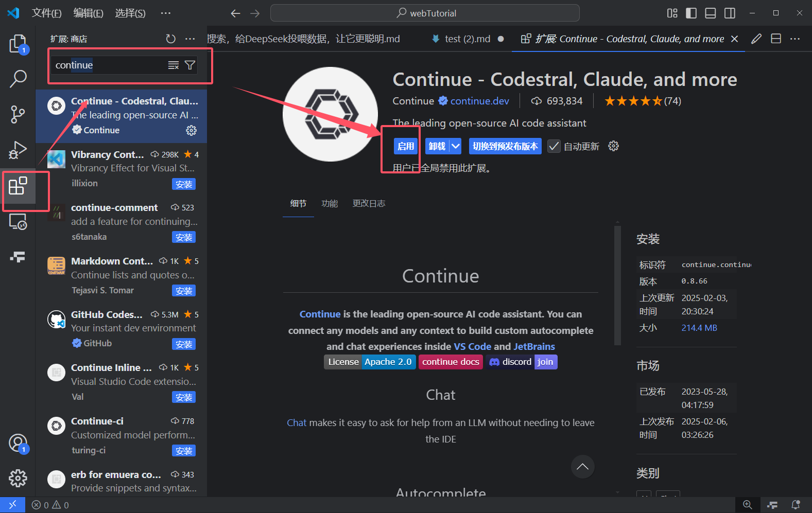Refresh the extensions list
The height and width of the screenshot is (513, 812).
pos(171,39)
